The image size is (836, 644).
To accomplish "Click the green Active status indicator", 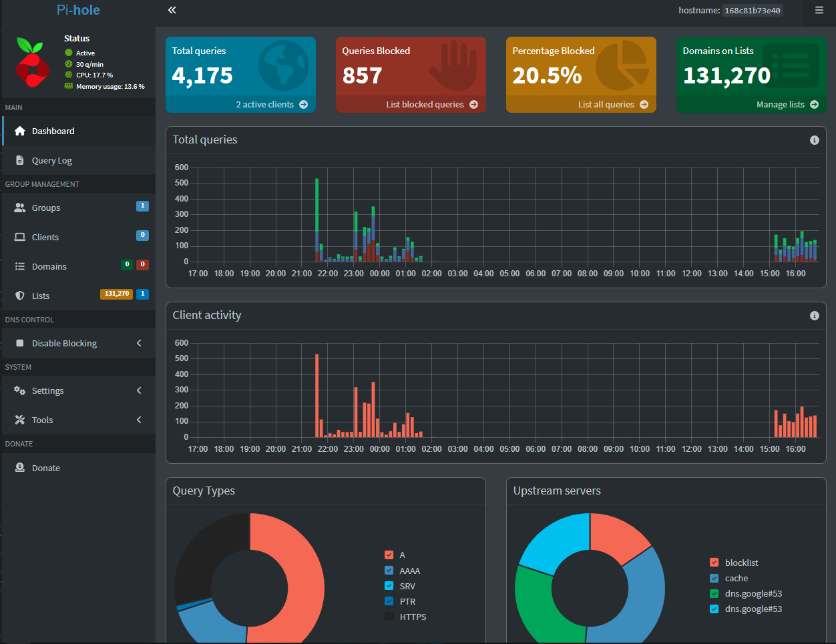I will coord(69,53).
